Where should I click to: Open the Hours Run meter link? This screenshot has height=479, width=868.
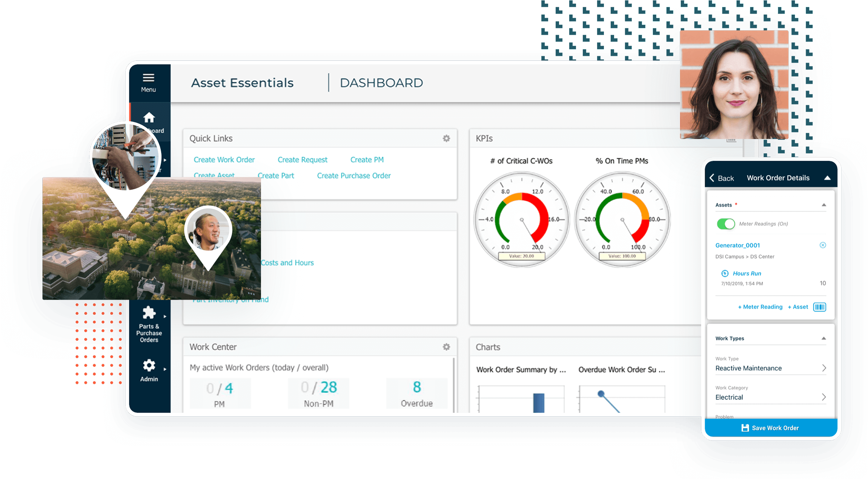tap(747, 273)
